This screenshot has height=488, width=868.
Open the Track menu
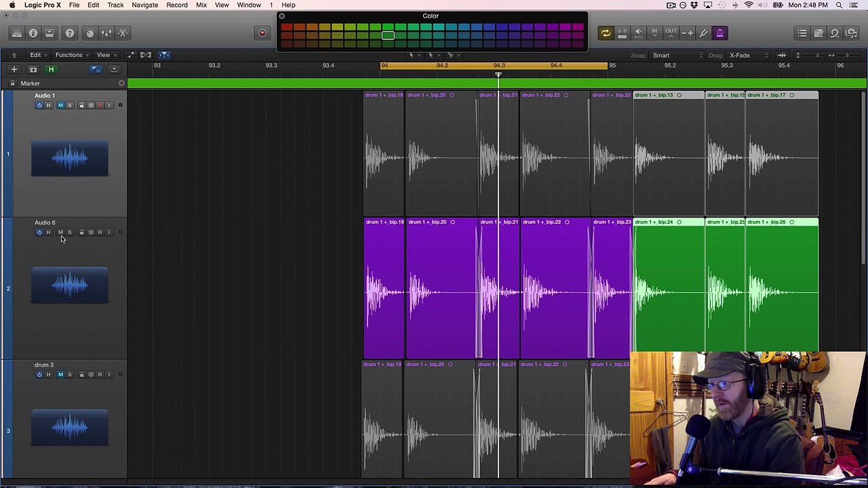(115, 5)
